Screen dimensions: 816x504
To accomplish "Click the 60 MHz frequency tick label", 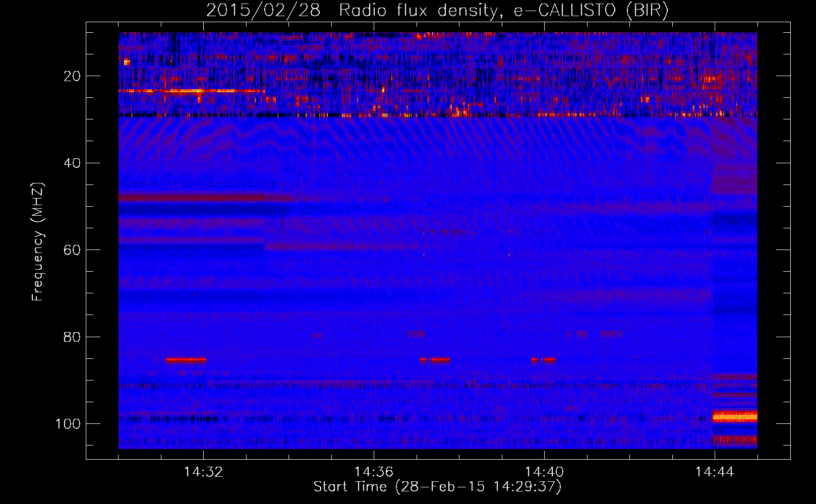I will pos(72,250).
